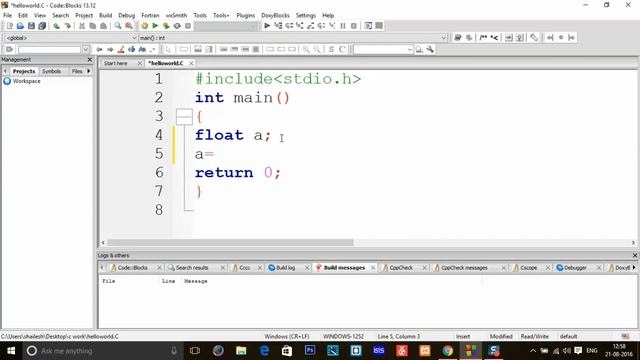Click the Jump forward arrow icon

[110, 49]
